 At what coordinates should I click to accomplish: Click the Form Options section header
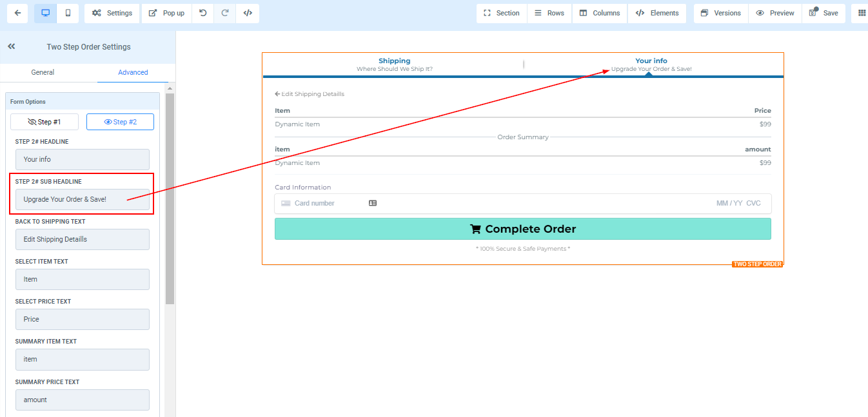[x=83, y=101]
